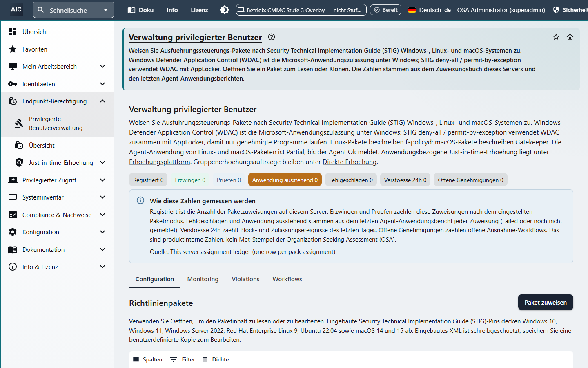Click the Schnellsuche search field
The width and height of the screenshot is (588, 368).
click(x=73, y=10)
